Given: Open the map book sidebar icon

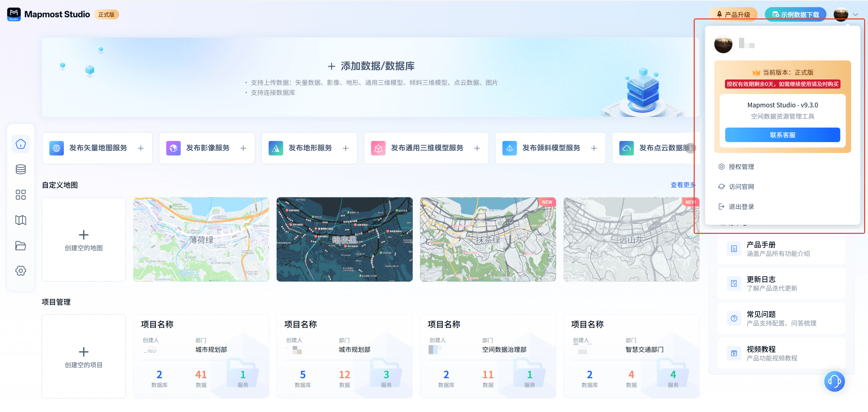Looking at the screenshot, I should coord(20,220).
